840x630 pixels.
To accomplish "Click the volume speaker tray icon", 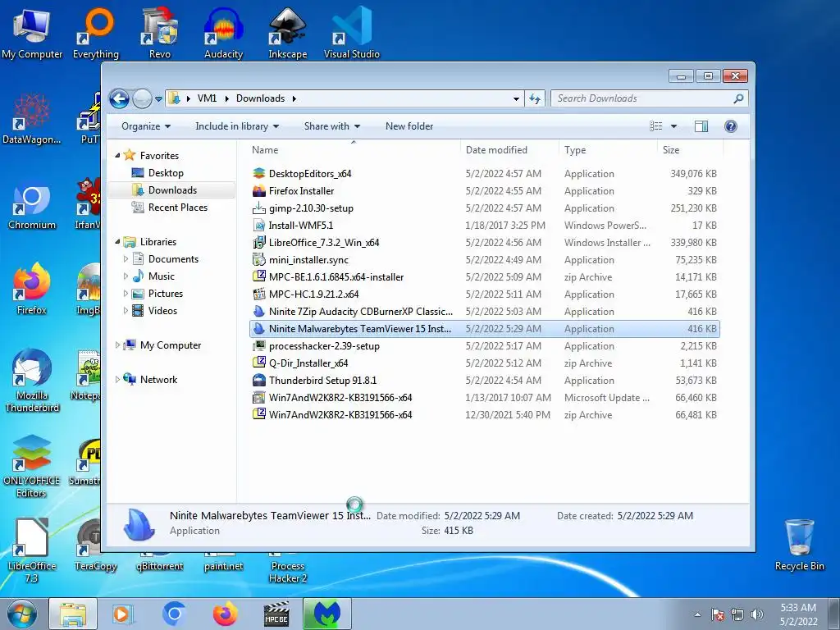I will pos(757,614).
